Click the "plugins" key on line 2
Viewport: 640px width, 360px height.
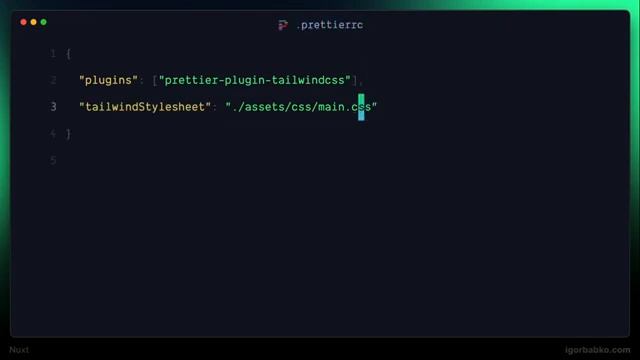(109, 80)
